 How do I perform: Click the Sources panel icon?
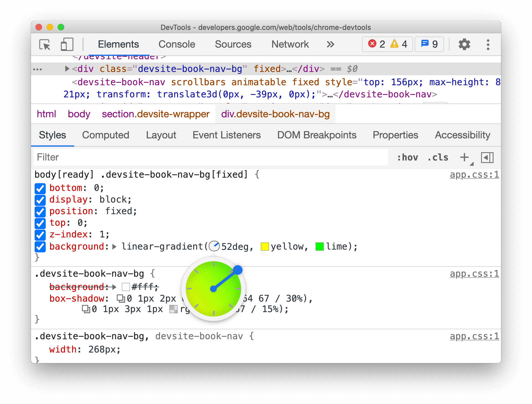pos(233,44)
